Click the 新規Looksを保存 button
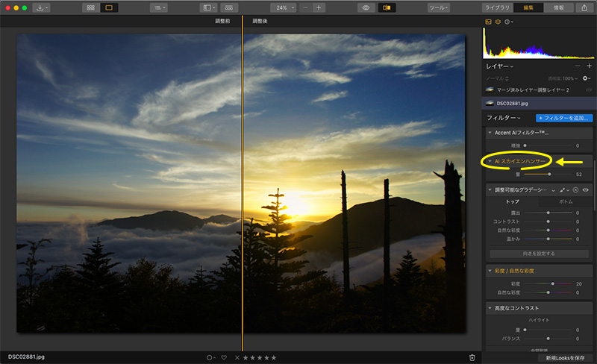The image size is (597, 364). [565, 358]
